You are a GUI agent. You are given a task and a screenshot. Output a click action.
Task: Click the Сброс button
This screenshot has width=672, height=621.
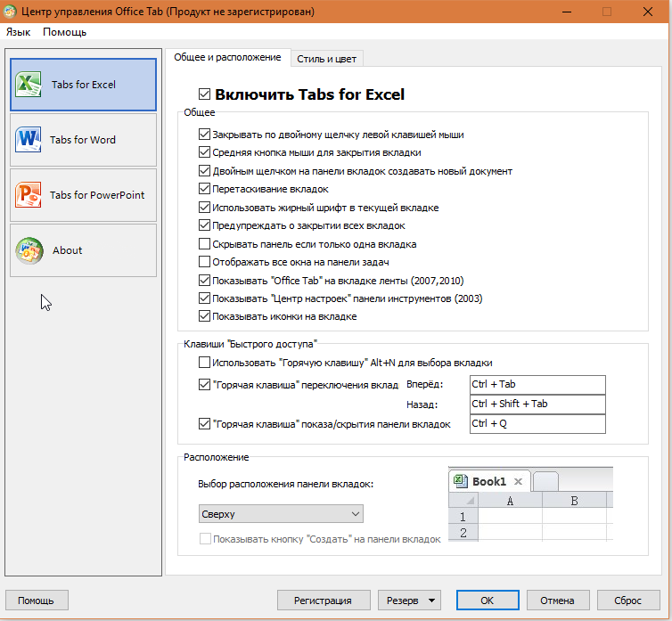627,601
